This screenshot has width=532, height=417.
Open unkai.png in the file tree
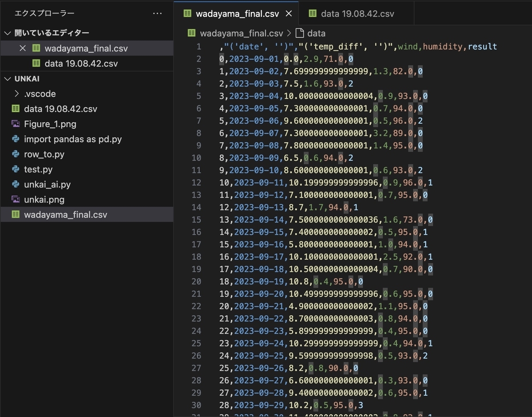pyautogui.click(x=86, y=199)
